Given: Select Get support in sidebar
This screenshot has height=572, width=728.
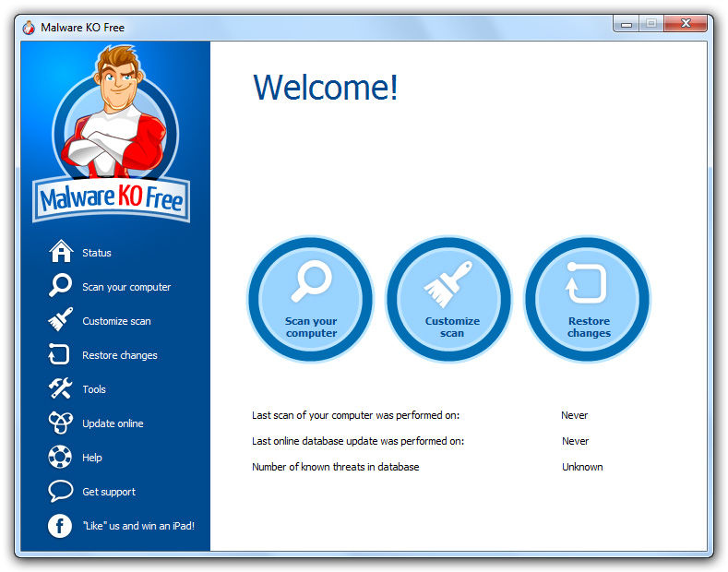Looking at the screenshot, I should pos(109,492).
